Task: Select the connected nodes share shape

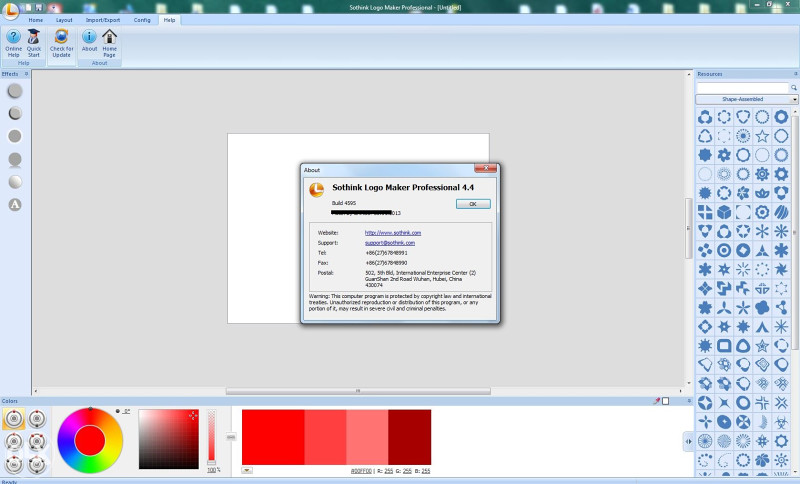Action: pos(781,308)
